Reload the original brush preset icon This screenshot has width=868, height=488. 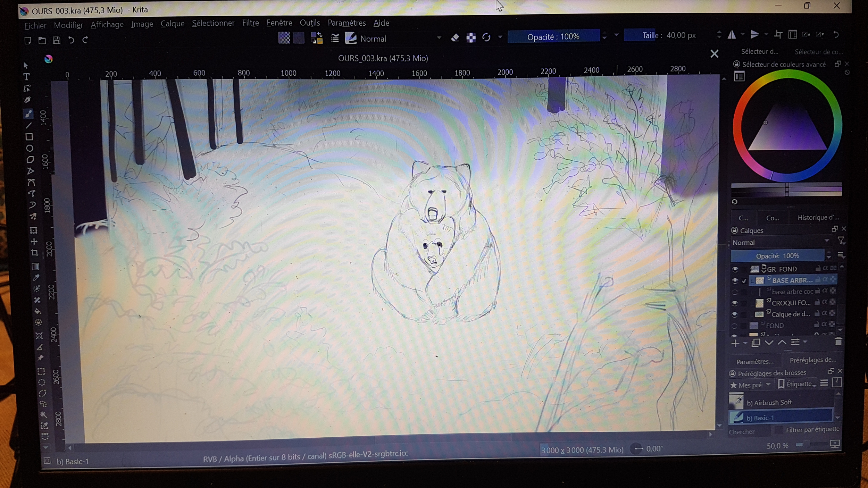point(486,37)
